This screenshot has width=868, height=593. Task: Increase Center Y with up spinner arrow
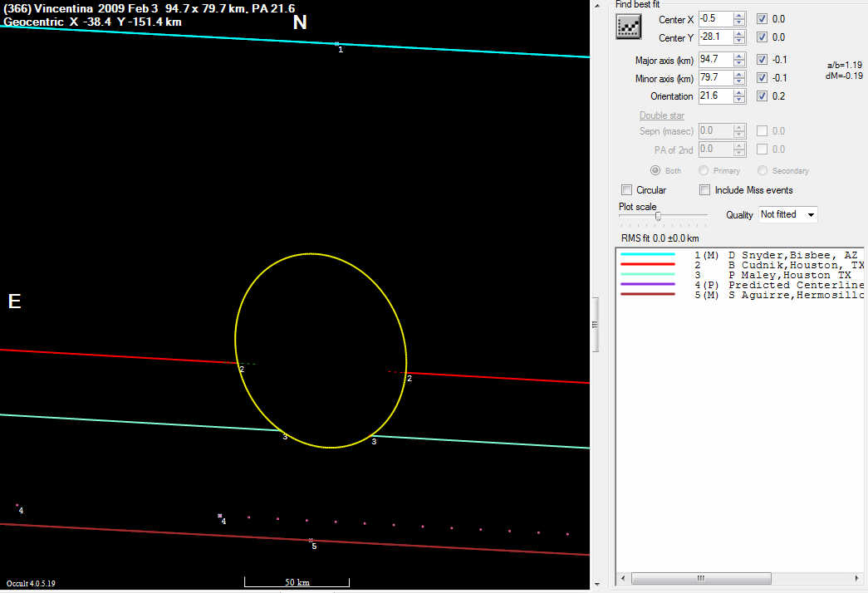(739, 34)
